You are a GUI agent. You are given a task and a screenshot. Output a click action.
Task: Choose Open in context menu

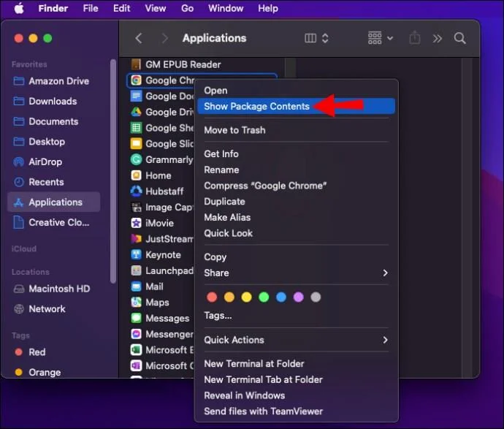click(296, 91)
